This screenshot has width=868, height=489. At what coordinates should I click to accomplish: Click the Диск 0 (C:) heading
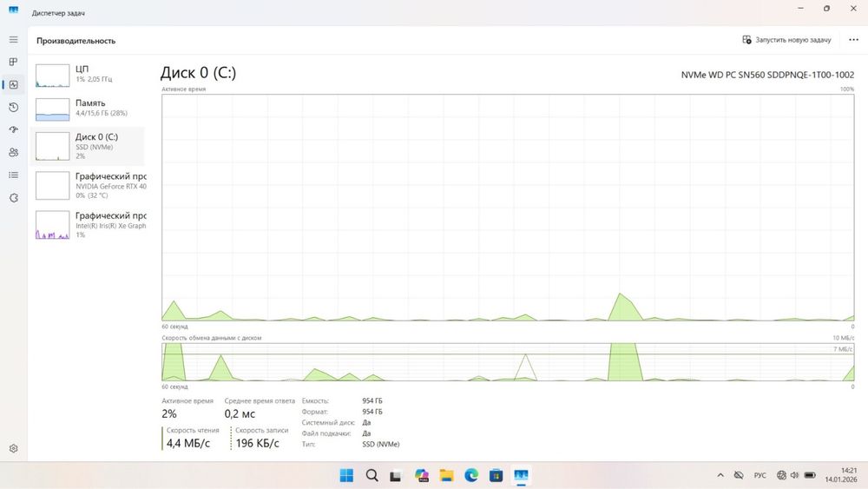(x=198, y=73)
